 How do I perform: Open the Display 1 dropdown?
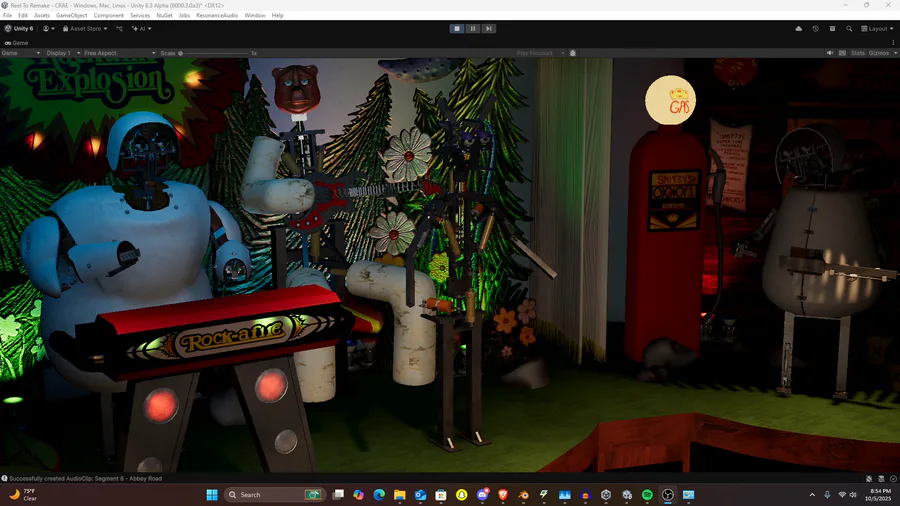(x=63, y=53)
